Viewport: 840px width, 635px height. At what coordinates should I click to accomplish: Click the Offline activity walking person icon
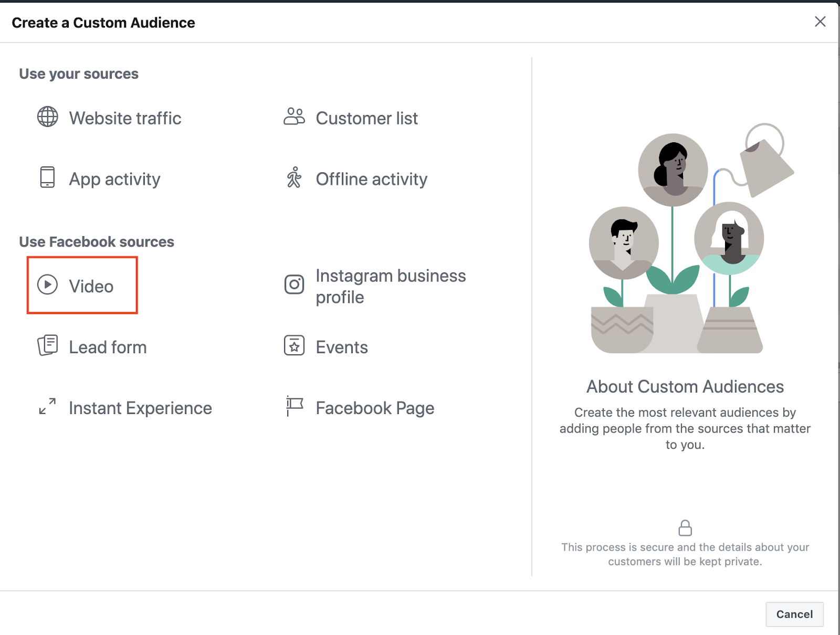click(x=294, y=177)
